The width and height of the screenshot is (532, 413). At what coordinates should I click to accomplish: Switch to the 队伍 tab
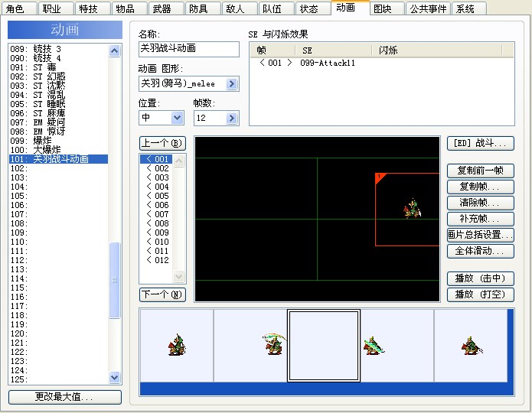[276, 8]
